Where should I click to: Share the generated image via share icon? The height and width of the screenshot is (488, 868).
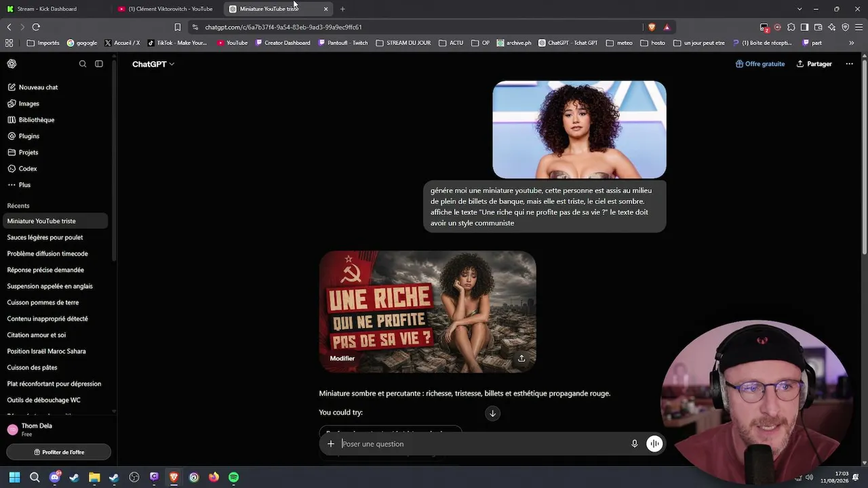click(521, 359)
